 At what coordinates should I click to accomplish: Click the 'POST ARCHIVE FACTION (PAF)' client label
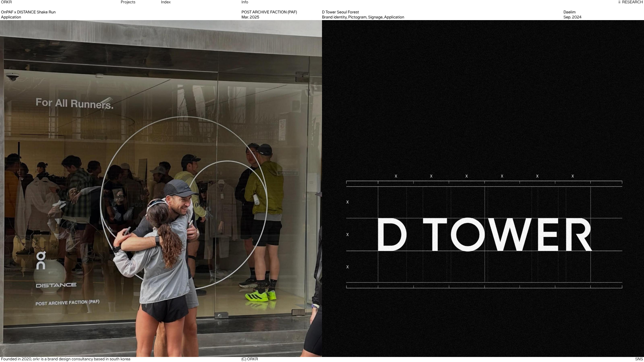(269, 12)
